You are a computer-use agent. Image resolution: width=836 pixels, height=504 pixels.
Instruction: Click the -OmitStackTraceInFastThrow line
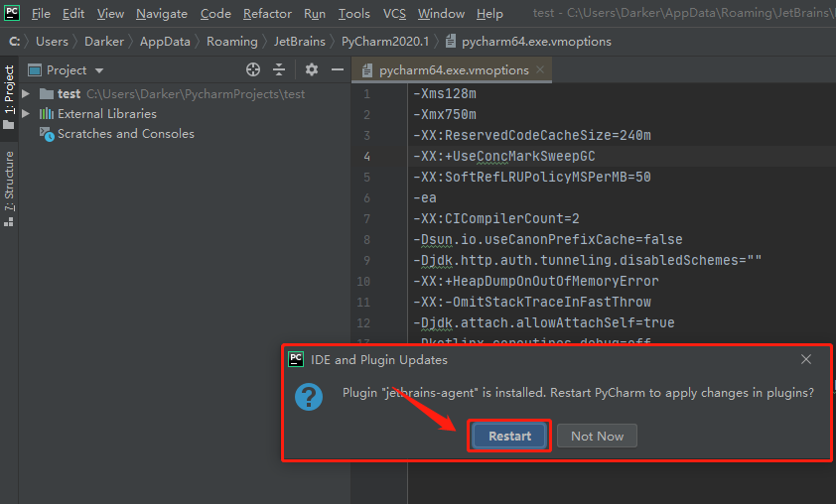pos(532,302)
